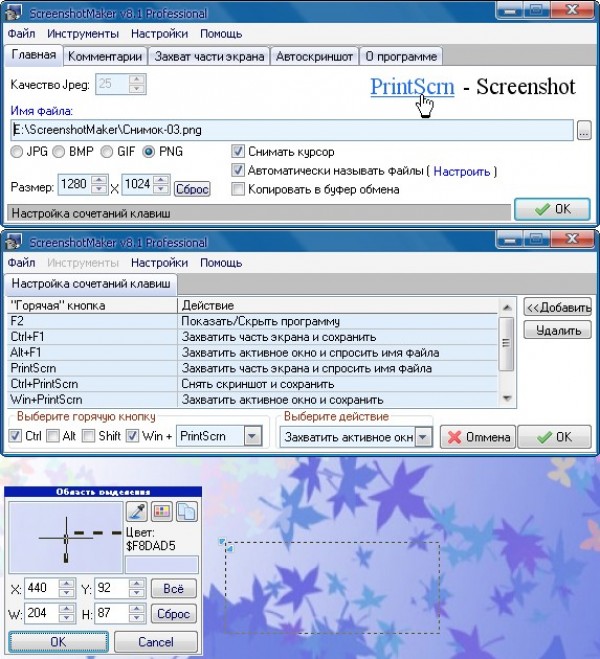Click the hotkey list scroll down arrow
Viewport: 600px width, 659px height.
point(507,398)
